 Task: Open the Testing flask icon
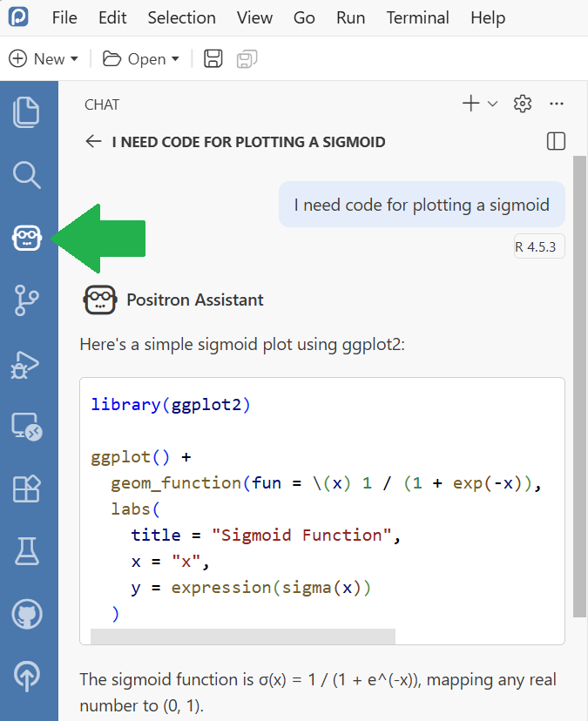tap(27, 550)
